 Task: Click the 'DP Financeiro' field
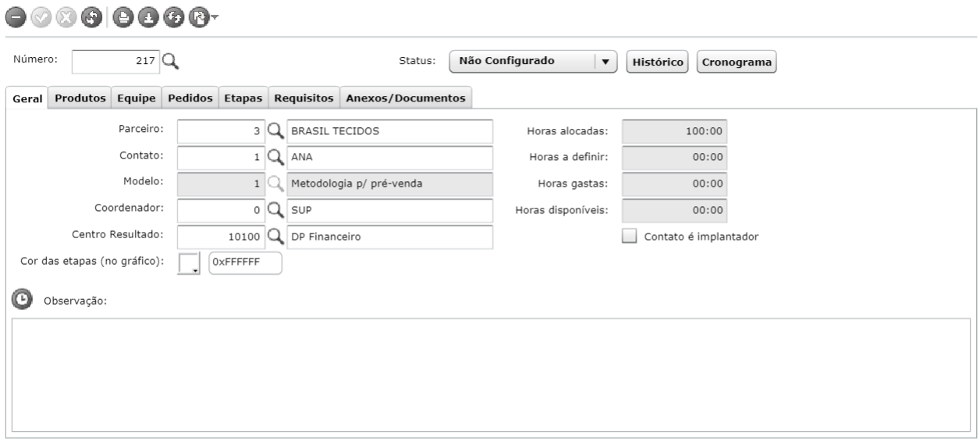pos(389,237)
